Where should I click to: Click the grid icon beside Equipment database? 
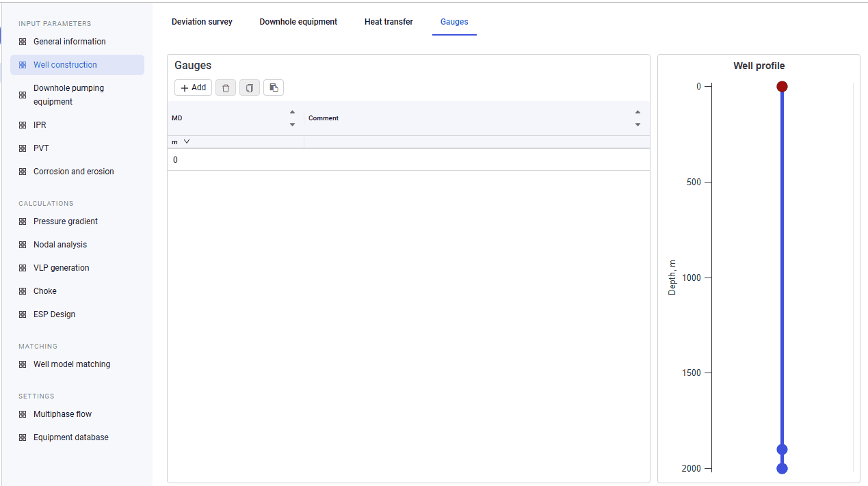23,437
